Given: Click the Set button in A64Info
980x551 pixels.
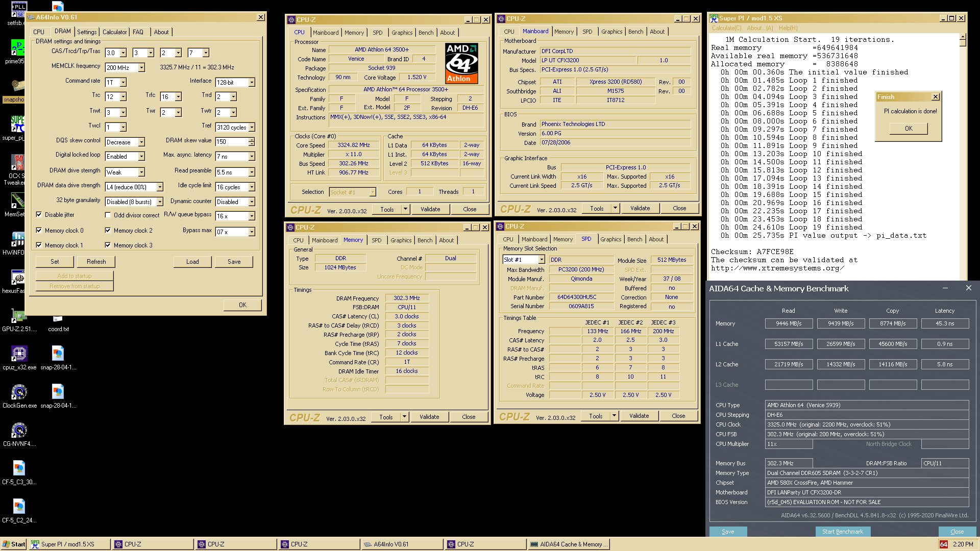Looking at the screenshot, I should click(55, 262).
